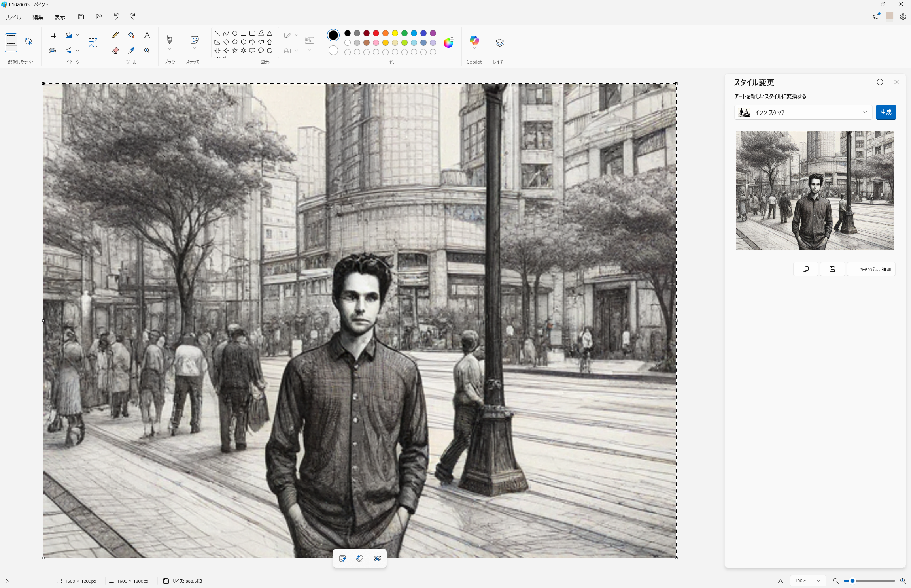Screen dimensions: 911x588
Task: Use the Crop image tool
Action: pos(53,35)
